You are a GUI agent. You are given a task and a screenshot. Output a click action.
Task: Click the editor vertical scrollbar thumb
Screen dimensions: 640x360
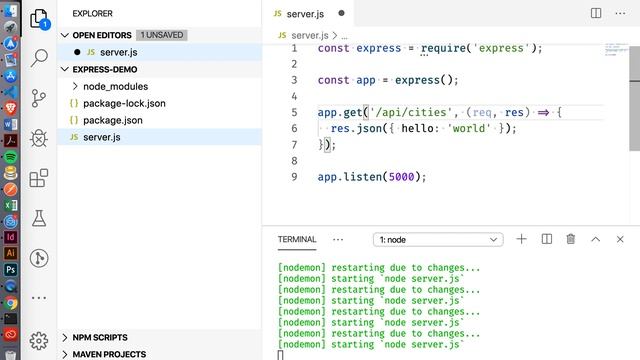pyautogui.click(x=635, y=98)
